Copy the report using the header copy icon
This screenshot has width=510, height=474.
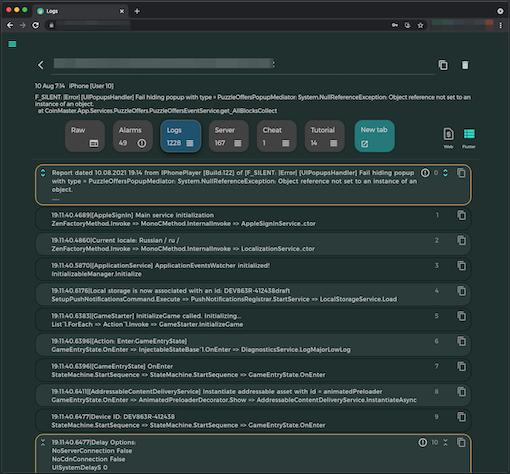click(x=443, y=65)
